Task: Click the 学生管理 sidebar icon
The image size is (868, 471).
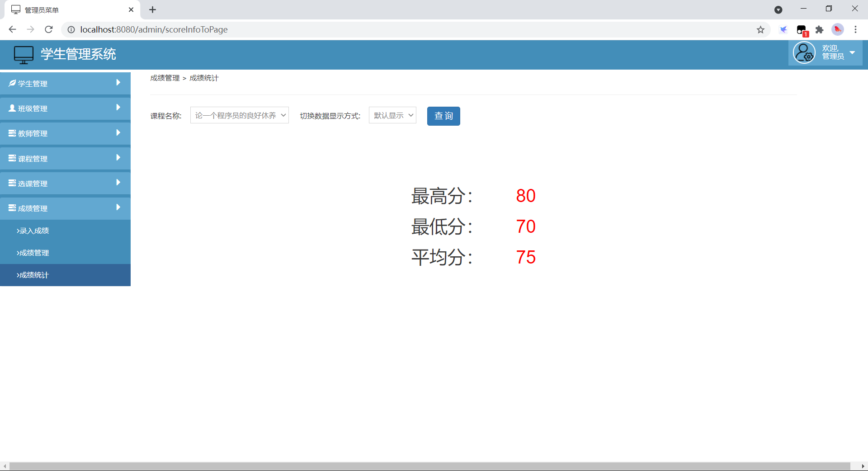Action: coord(11,83)
